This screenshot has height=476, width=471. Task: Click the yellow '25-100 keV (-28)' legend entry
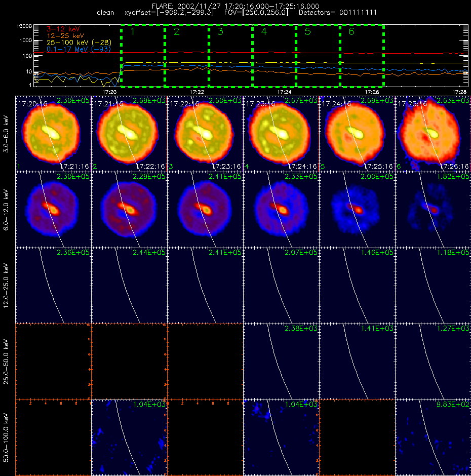click(x=79, y=43)
